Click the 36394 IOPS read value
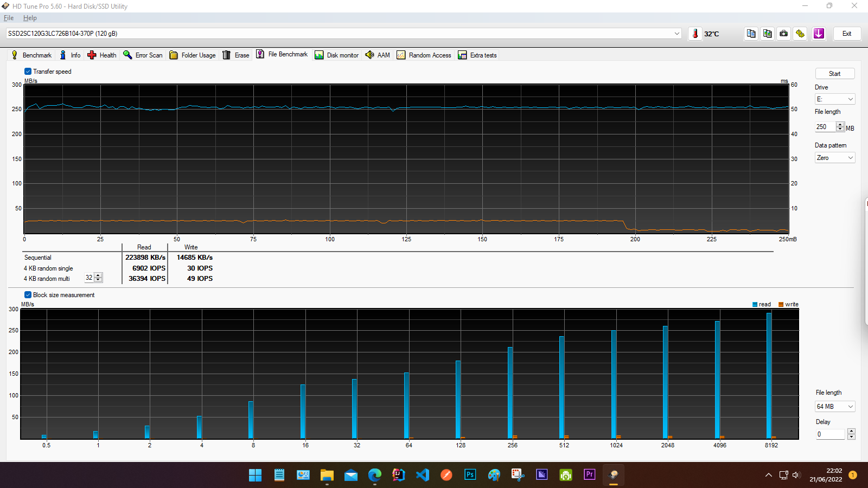The height and width of the screenshot is (488, 868). click(147, 279)
